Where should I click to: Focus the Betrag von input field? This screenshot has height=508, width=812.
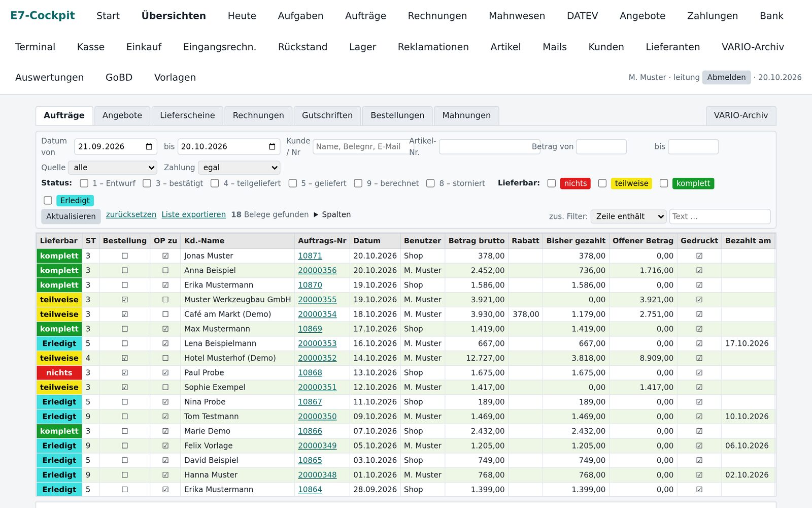point(601,147)
